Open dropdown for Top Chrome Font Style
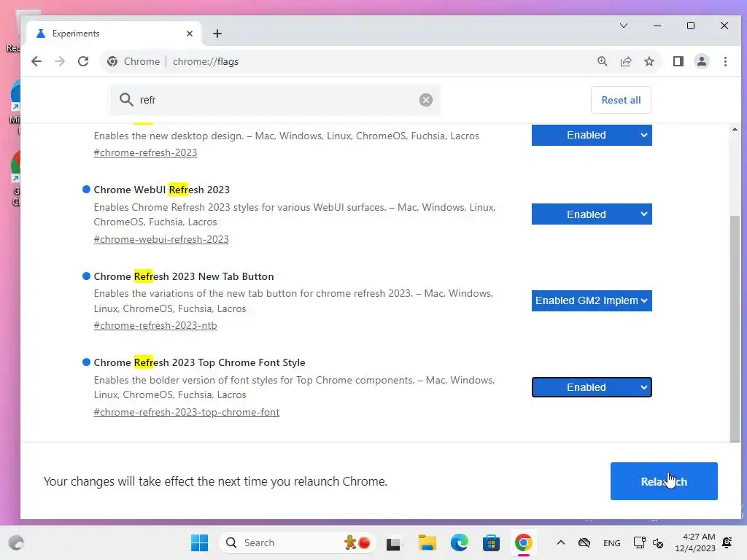The image size is (747, 560). point(592,387)
